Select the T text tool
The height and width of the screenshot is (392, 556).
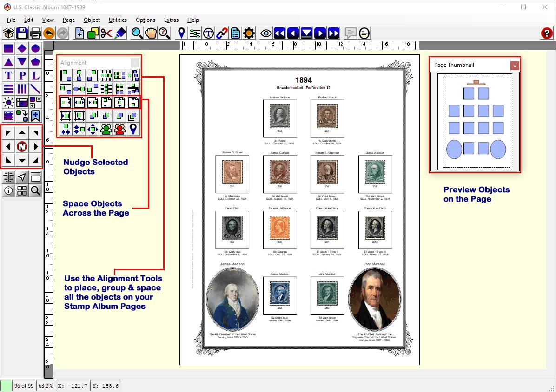8,75
